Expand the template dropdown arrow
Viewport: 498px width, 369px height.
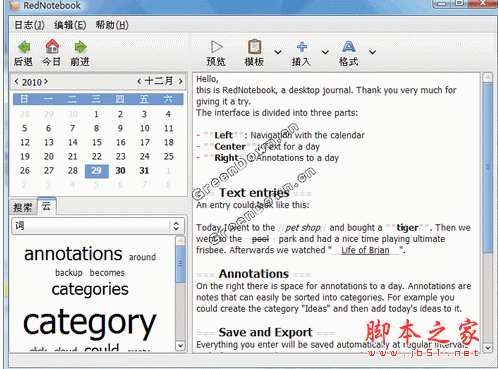click(278, 52)
